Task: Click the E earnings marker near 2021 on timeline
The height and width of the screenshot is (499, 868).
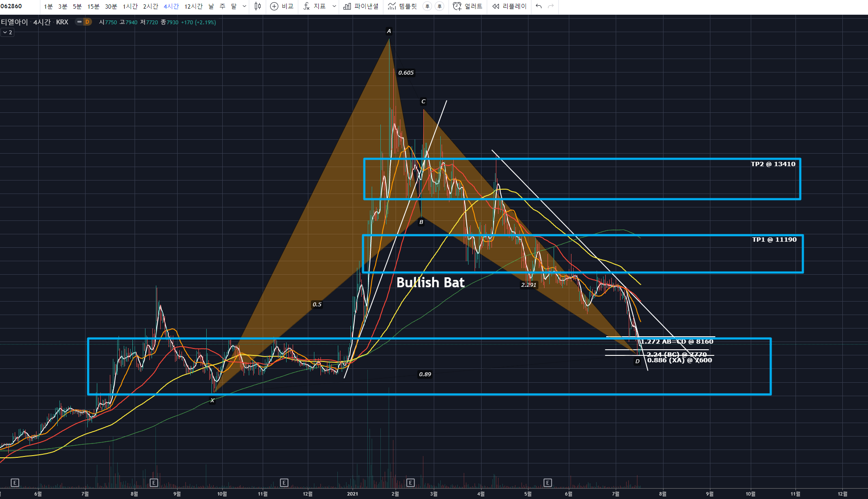Action: tap(410, 483)
